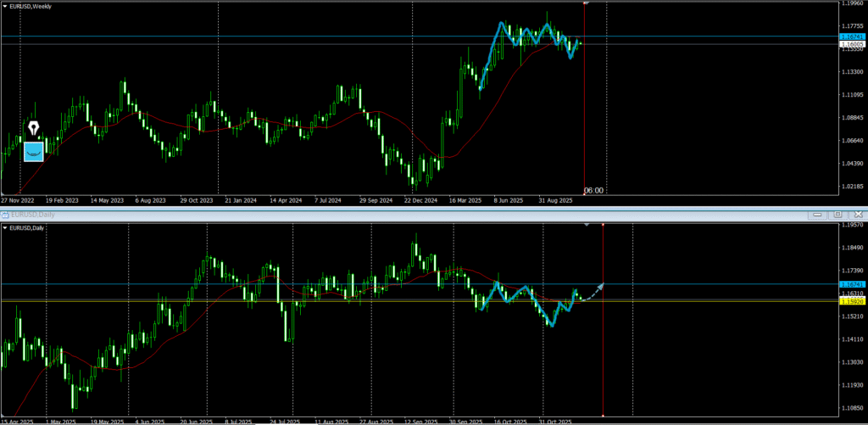Viewport: 868px width, 425px height.
Task: Close the EURUSD,Daily chart window
Action: pos(858,215)
